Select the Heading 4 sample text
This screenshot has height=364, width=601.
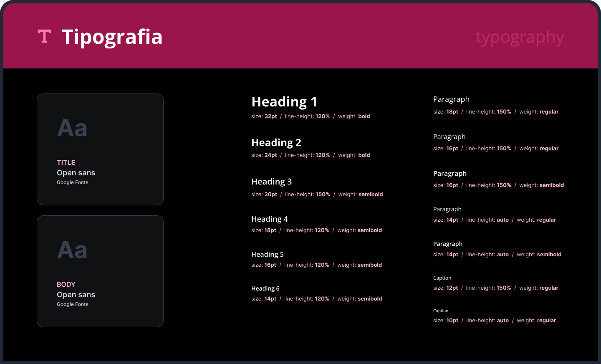[269, 219]
